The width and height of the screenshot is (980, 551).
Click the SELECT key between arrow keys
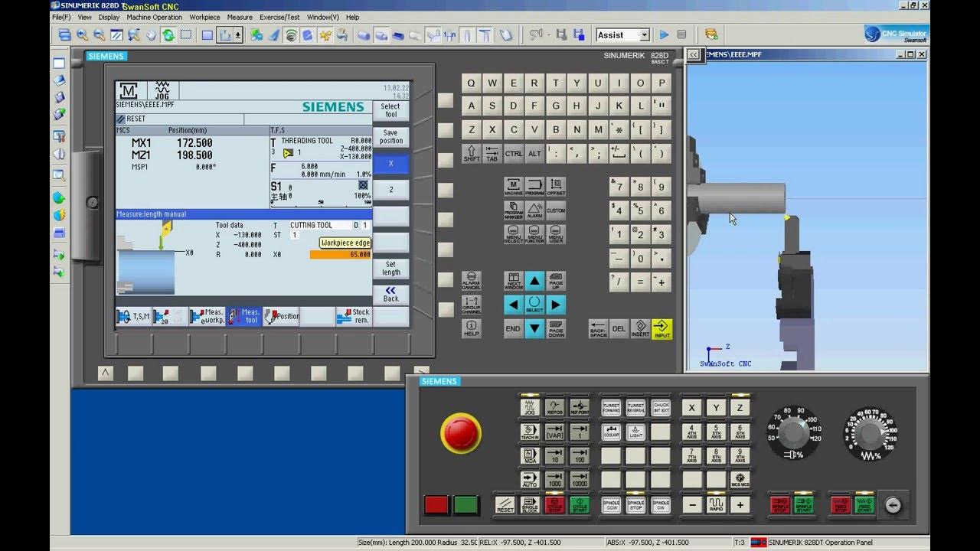[x=534, y=305]
